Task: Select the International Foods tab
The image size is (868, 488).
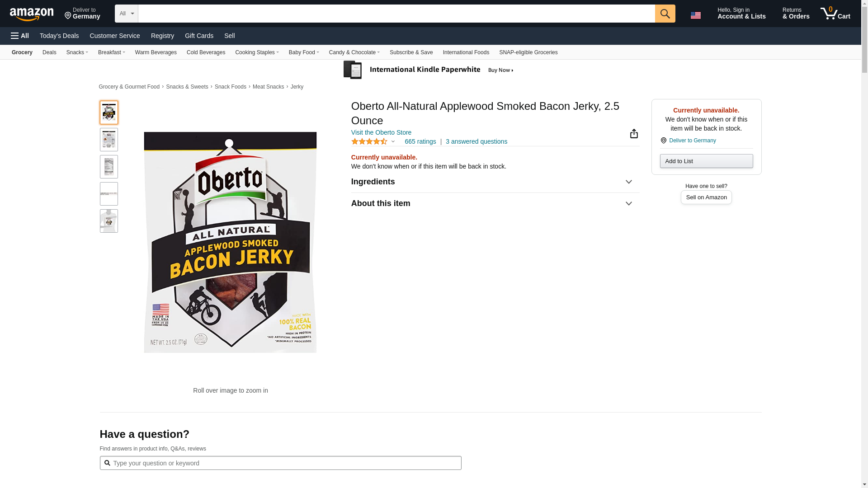Action: click(466, 52)
